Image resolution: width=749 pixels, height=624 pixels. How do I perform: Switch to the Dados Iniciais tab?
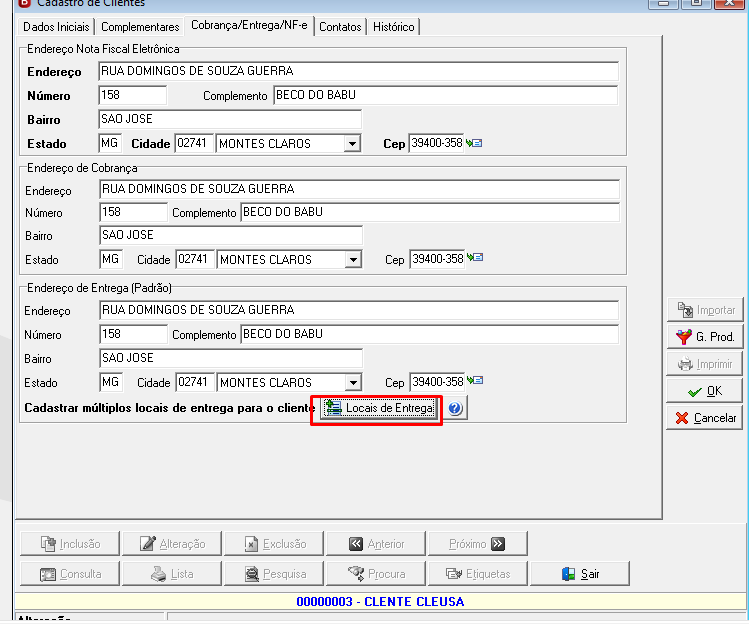click(56, 27)
